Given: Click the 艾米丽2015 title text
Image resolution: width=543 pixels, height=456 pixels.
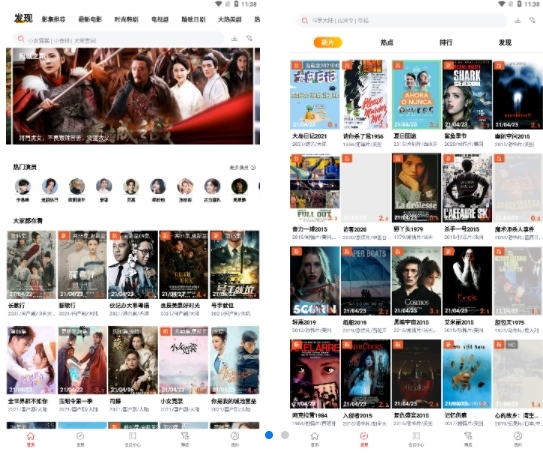Looking at the screenshot, I should 459,322.
